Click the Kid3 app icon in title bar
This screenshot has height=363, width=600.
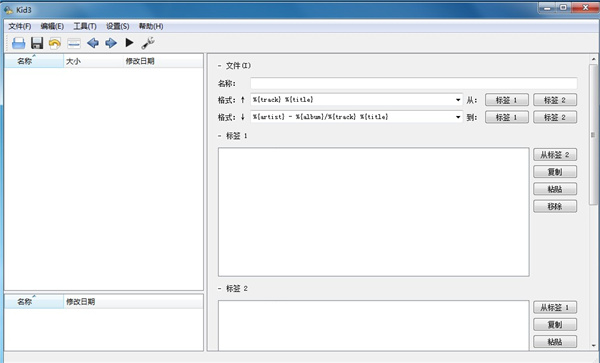[8, 10]
